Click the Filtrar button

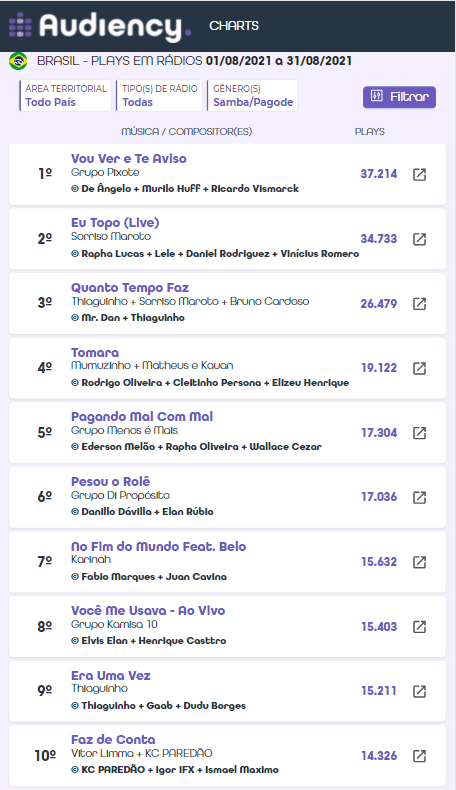(399, 97)
